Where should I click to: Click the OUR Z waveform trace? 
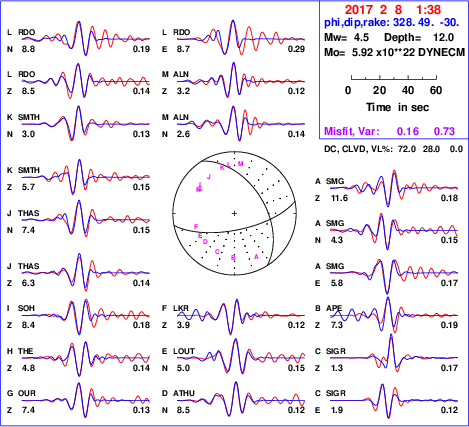pyautogui.click(x=86, y=400)
